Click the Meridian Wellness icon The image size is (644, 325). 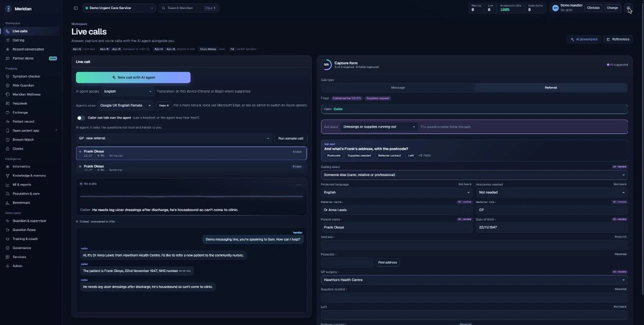tap(8, 94)
